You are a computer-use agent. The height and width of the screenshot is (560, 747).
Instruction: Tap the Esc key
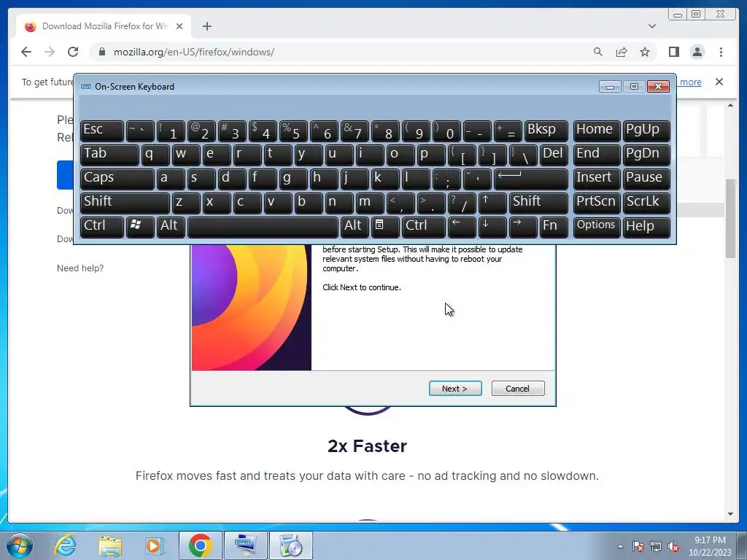click(102, 131)
